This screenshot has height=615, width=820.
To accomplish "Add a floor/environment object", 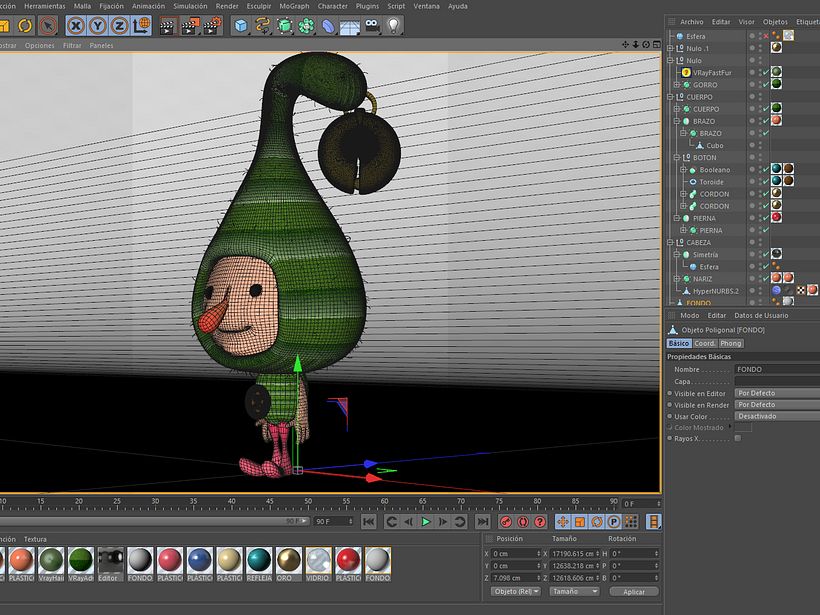I will tap(350, 26).
